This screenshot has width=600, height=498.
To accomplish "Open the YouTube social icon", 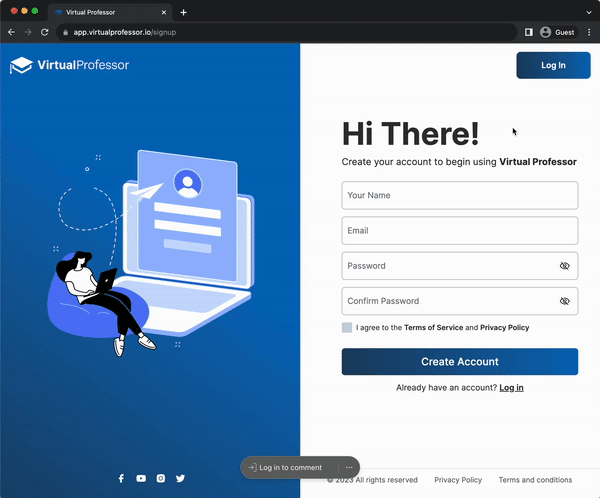I will [141, 479].
